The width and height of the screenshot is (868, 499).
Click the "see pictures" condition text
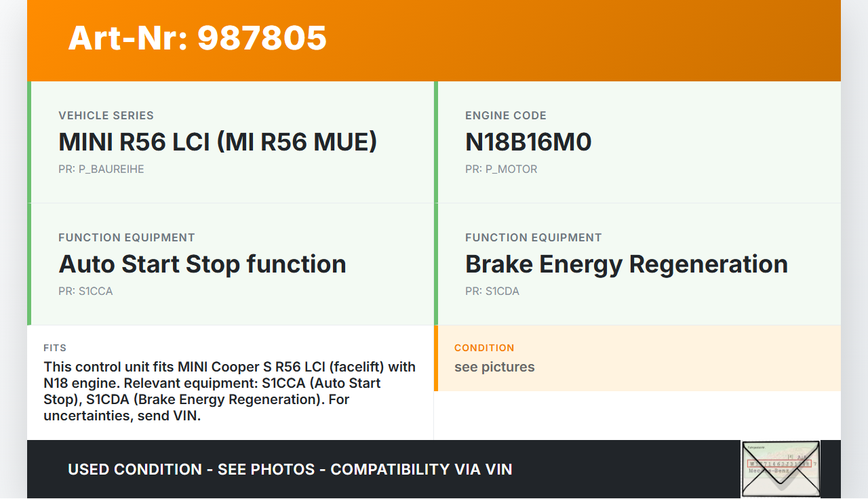494,367
